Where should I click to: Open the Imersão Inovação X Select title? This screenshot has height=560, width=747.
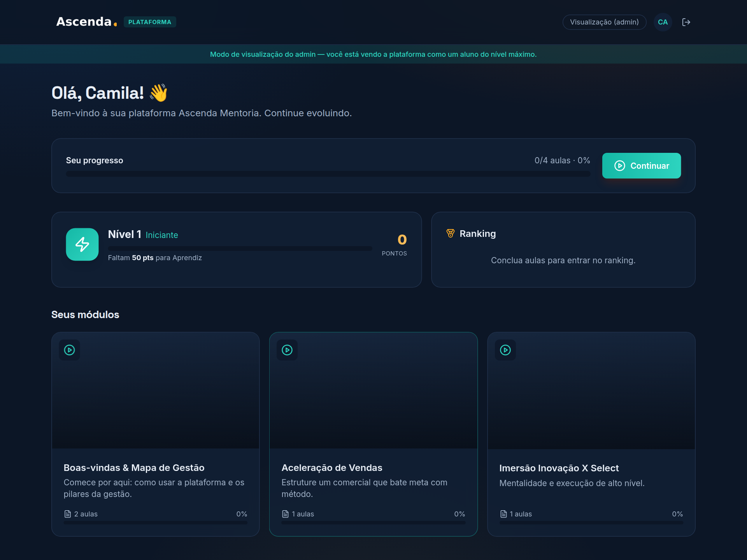pos(559,468)
